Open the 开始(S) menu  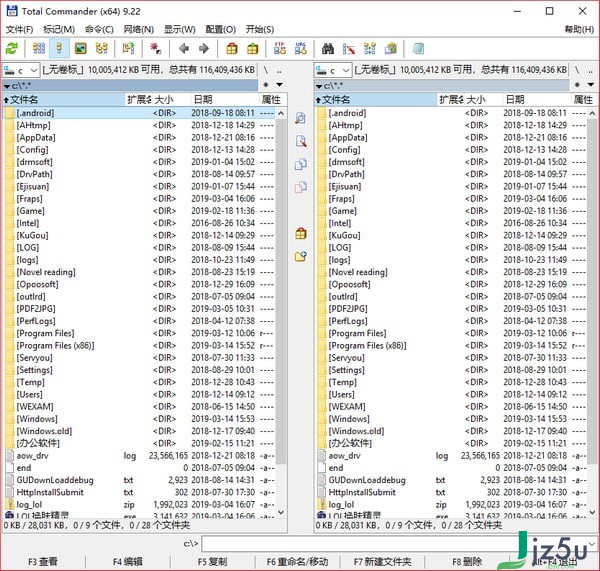coord(260,29)
